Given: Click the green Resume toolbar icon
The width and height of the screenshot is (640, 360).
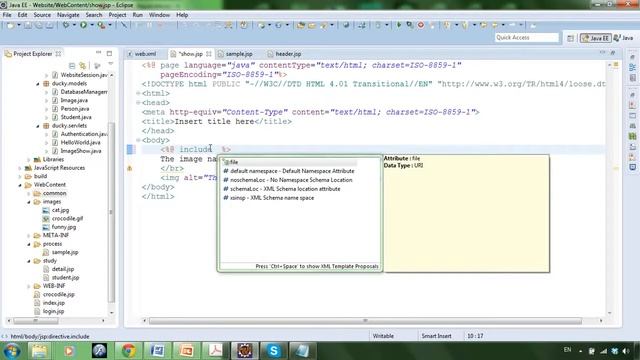Looking at the screenshot, I should [x=399, y=25].
